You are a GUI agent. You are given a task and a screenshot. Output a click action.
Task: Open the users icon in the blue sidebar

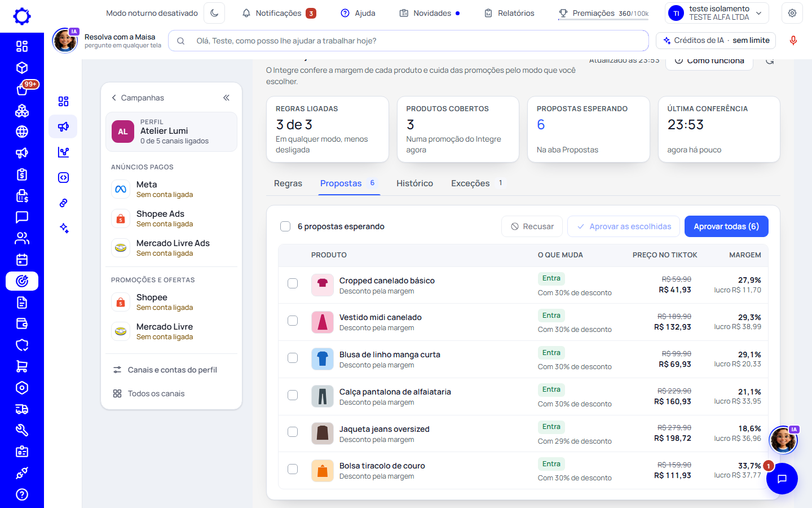(x=22, y=238)
